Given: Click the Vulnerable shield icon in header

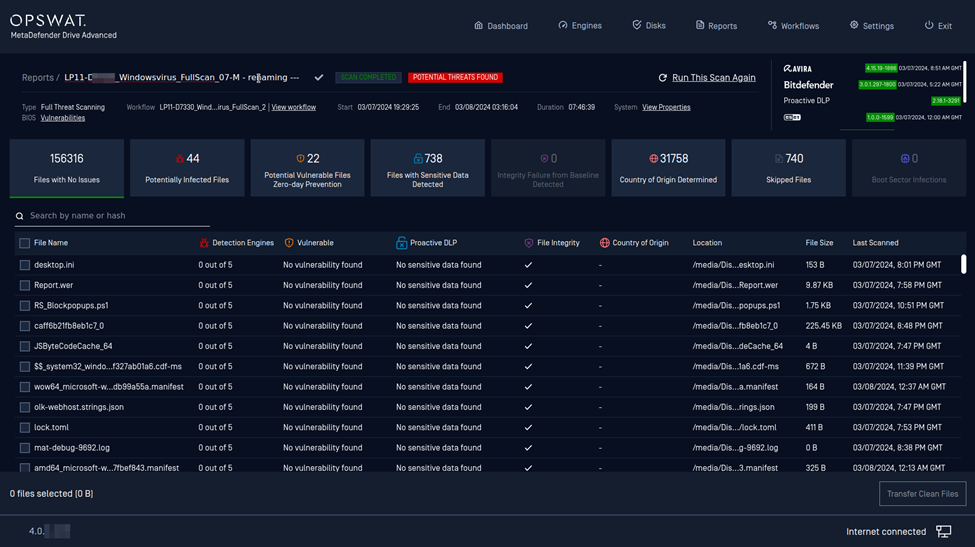Looking at the screenshot, I should [x=289, y=243].
